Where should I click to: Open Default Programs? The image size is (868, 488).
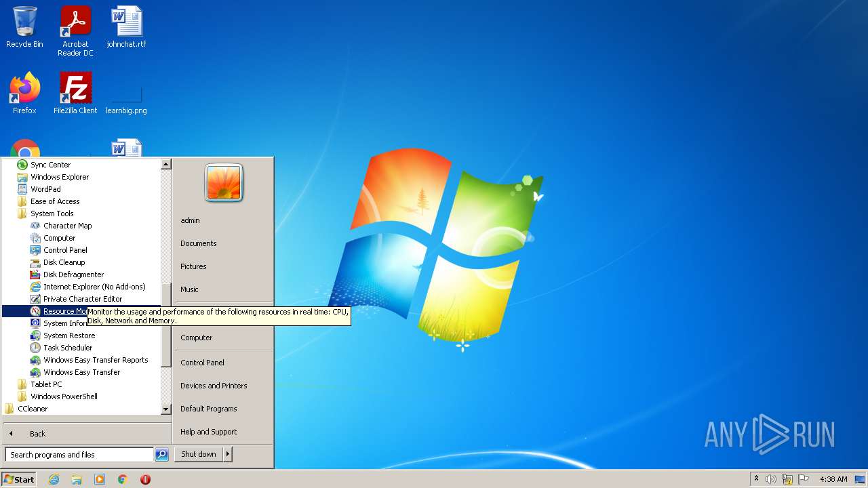pos(209,409)
